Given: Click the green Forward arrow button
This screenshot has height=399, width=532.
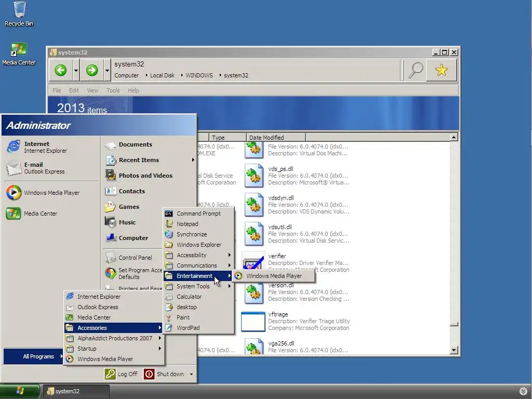Looking at the screenshot, I should point(91,70).
